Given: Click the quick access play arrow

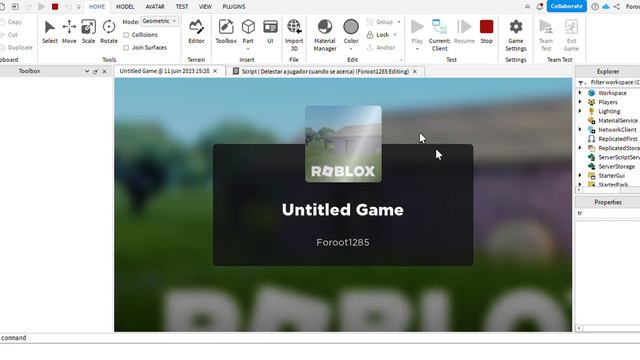Looking at the screenshot, I should point(41,7).
